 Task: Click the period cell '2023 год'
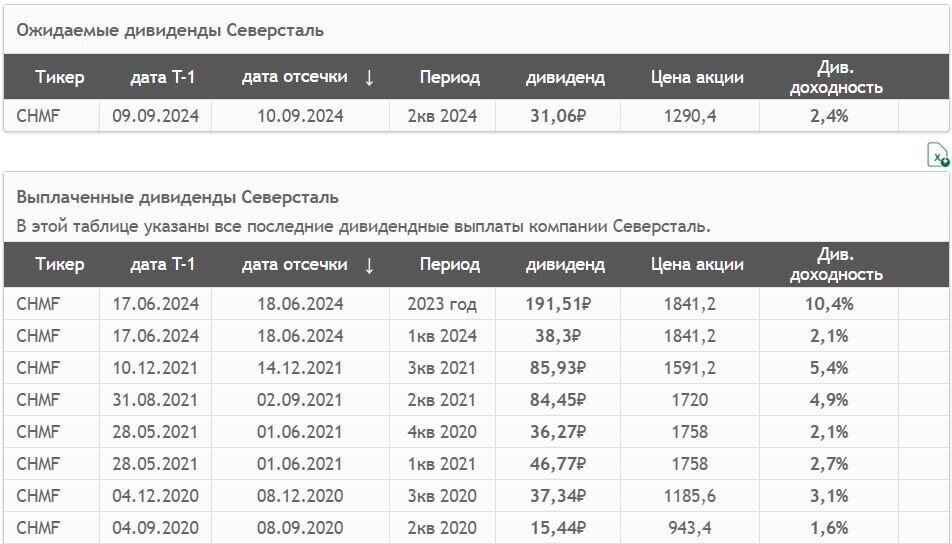coord(442,304)
